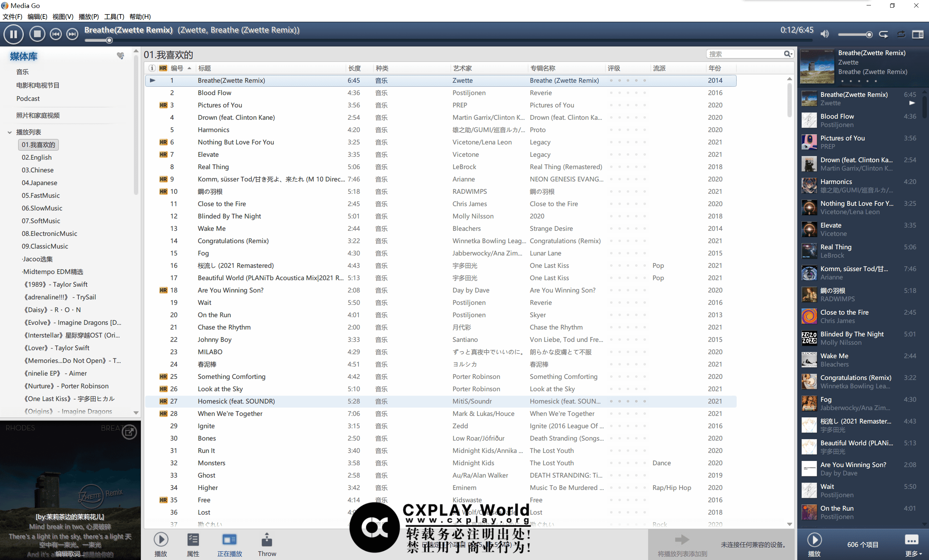This screenshot has height=560, width=929.
Task: Click sidebar scroll-up arrow
Action: point(136,51)
